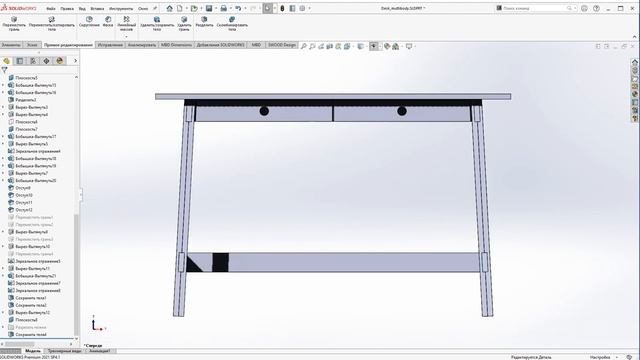The image size is (640, 360).
Task: Open the Трехмерные виды bottom tab
Action: click(x=64, y=351)
